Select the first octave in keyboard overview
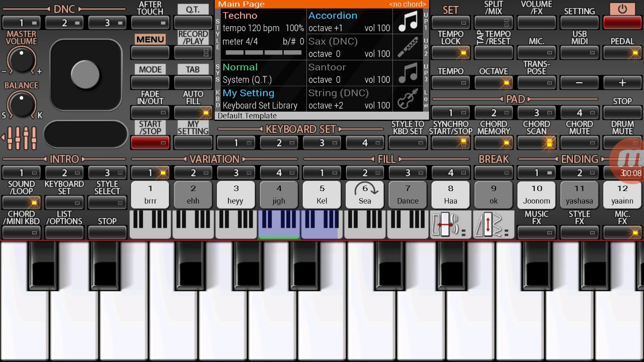 [150, 224]
